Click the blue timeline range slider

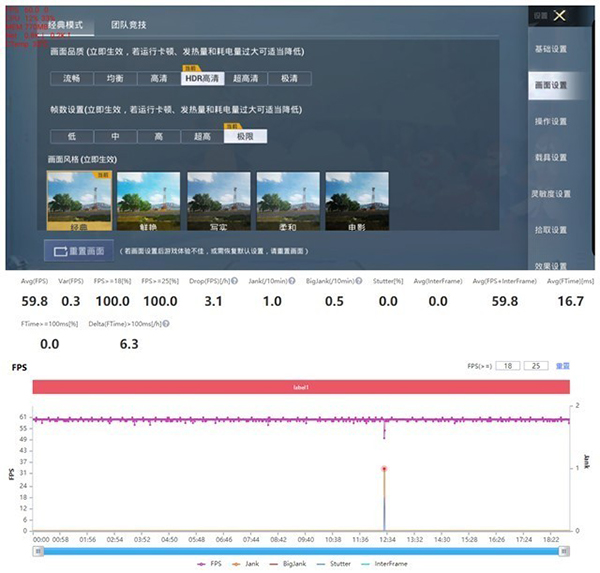[x=300, y=550]
